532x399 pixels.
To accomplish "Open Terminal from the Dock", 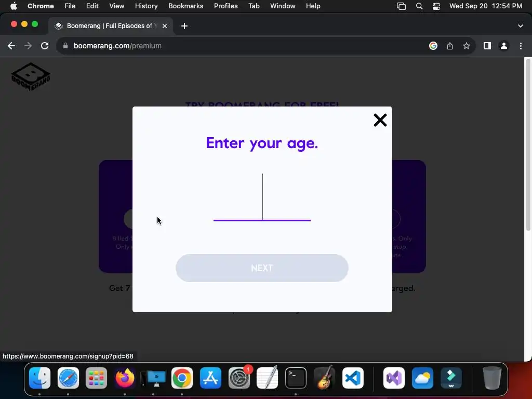I will tap(296, 378).
